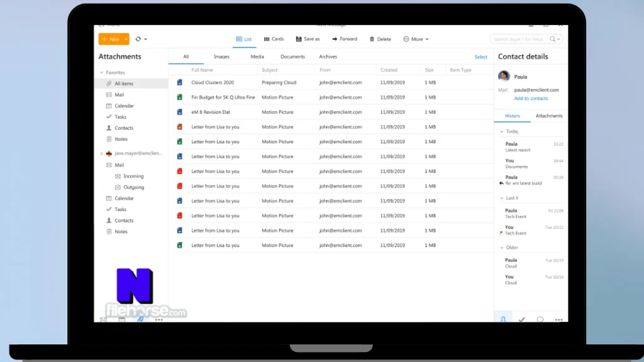Sort by Subject column header
The width and height of the screenshot is (644, 362).
[x=269, y=70]
